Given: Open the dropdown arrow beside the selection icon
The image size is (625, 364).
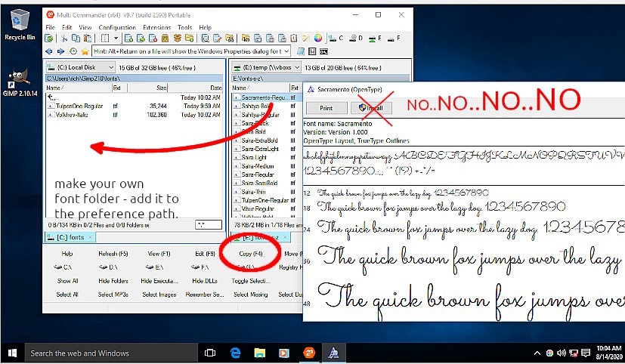Looking at the screenshot, I should pos(116,39).
